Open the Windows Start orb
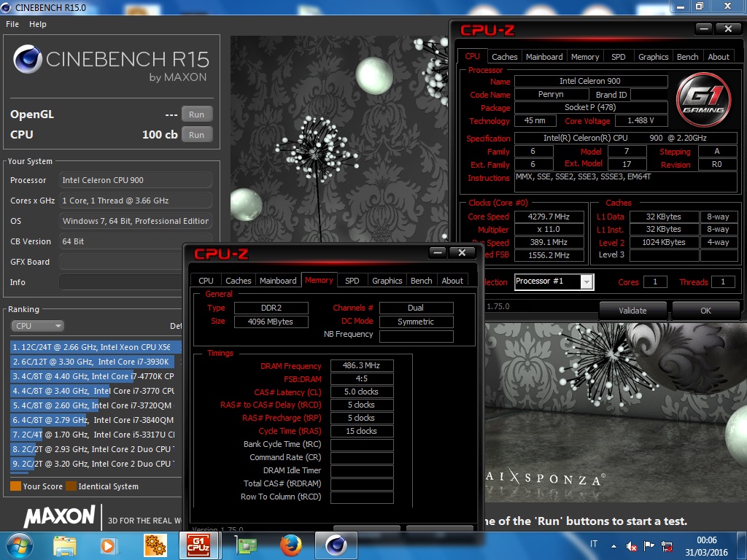Image resolution: width=747 pixels, height=560 pixels. coord(20,545)
